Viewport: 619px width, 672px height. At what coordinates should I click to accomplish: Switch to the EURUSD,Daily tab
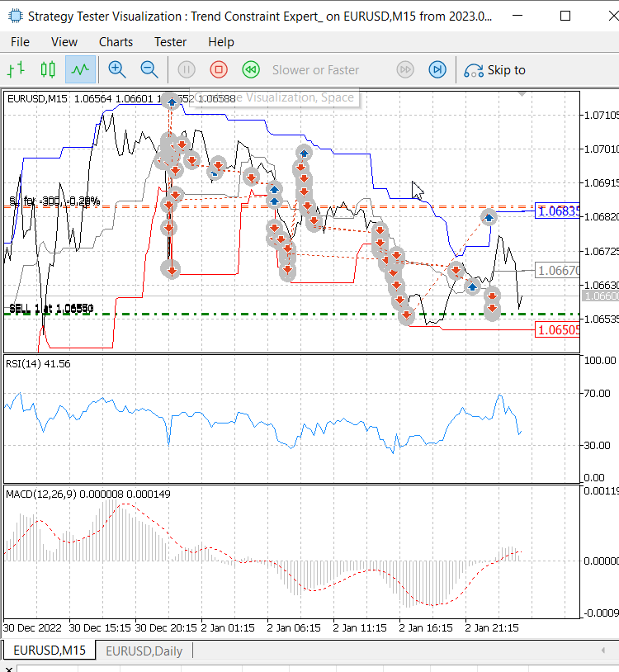tap(144, 651)
